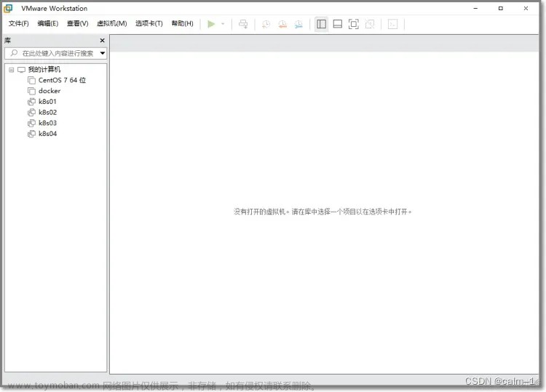Click the library search input field
This screenshot has height=392, width=546.
coord(56,53)
